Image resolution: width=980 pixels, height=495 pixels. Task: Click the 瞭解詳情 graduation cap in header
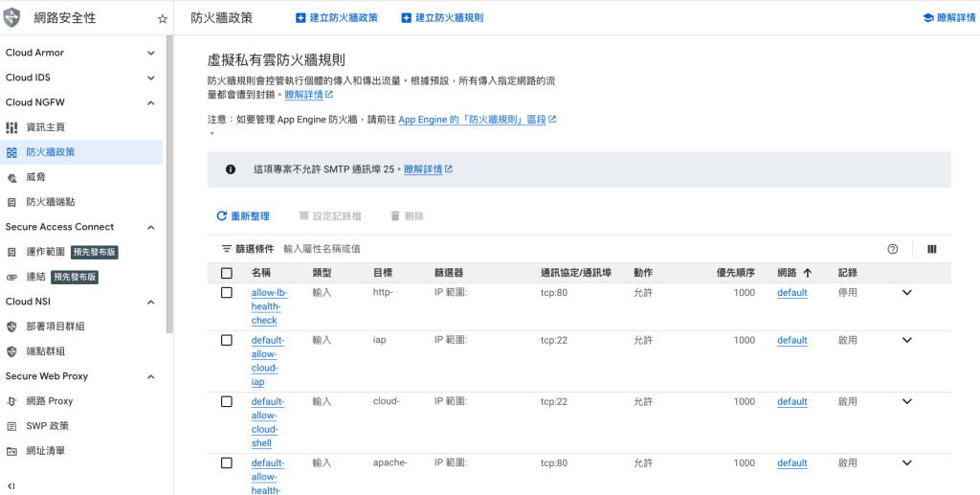[926, 17]
